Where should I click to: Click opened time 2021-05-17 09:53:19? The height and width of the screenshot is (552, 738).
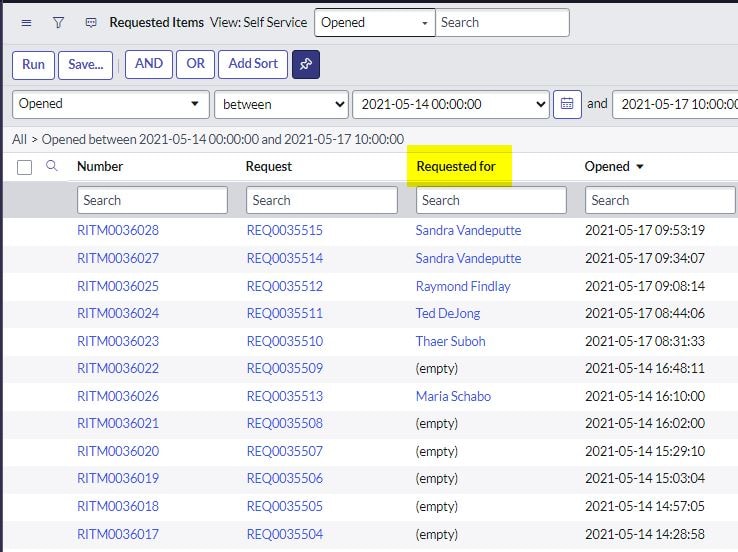point(645,230)
